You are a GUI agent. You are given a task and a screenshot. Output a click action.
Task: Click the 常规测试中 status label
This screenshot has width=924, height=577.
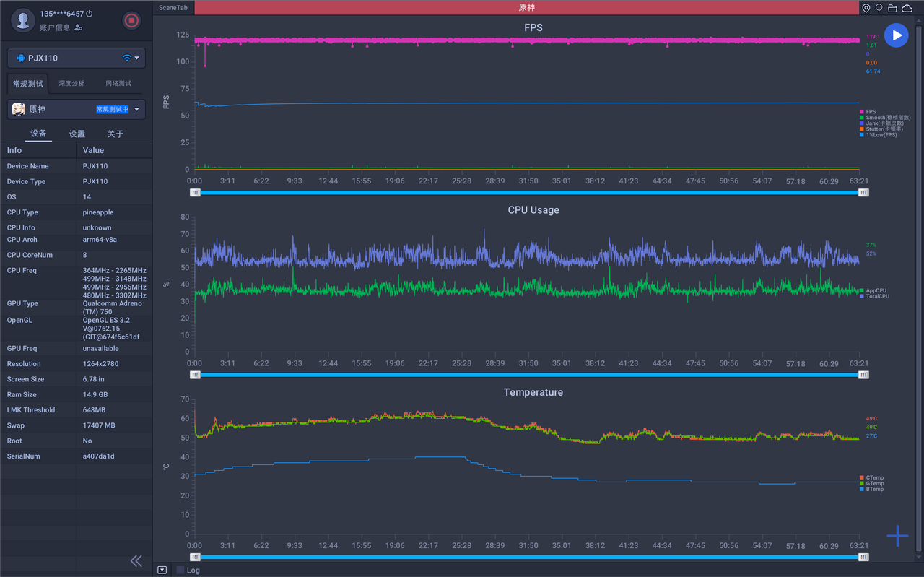112,110
